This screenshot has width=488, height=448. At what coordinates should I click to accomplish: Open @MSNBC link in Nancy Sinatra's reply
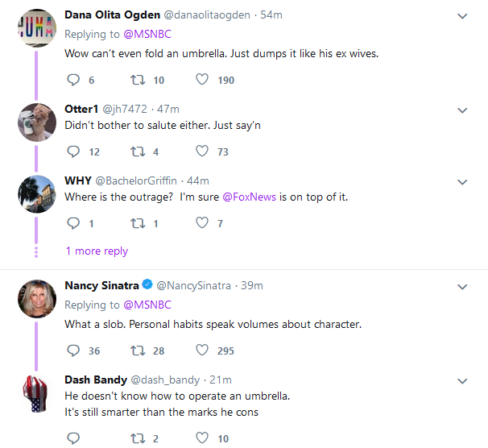[147, 305]
